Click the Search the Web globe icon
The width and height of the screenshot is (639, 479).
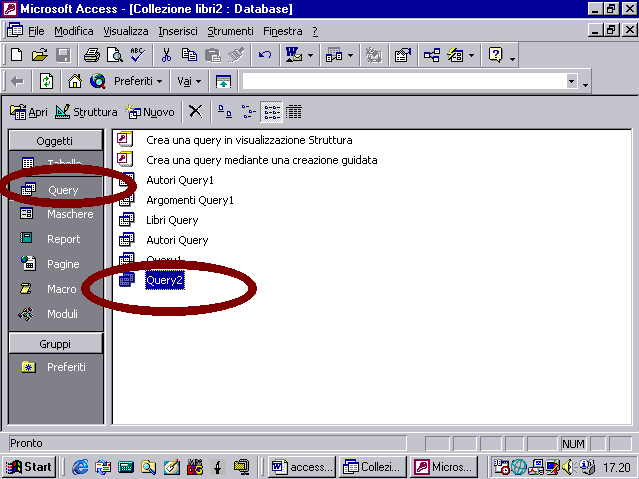point(98,81)
